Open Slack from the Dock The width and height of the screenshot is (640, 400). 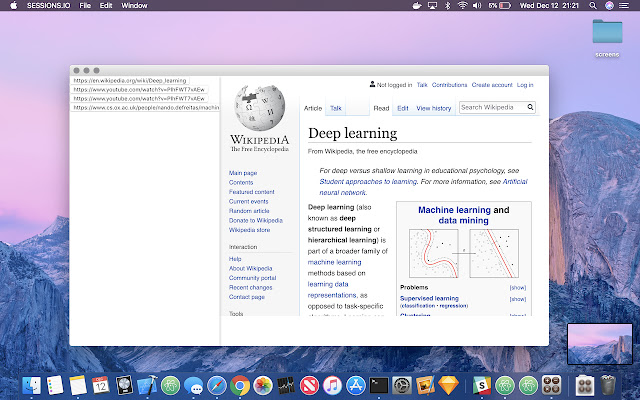482,385
